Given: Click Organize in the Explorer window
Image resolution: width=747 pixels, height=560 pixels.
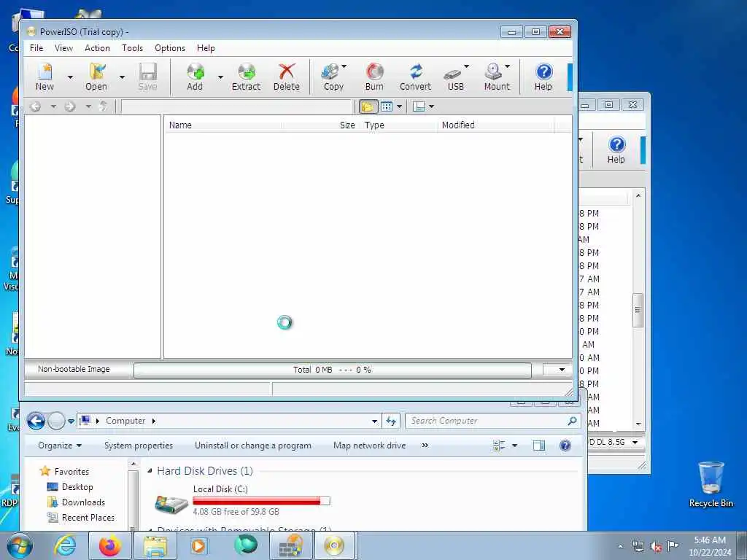Looking at the screenshot, I should 60,446.
